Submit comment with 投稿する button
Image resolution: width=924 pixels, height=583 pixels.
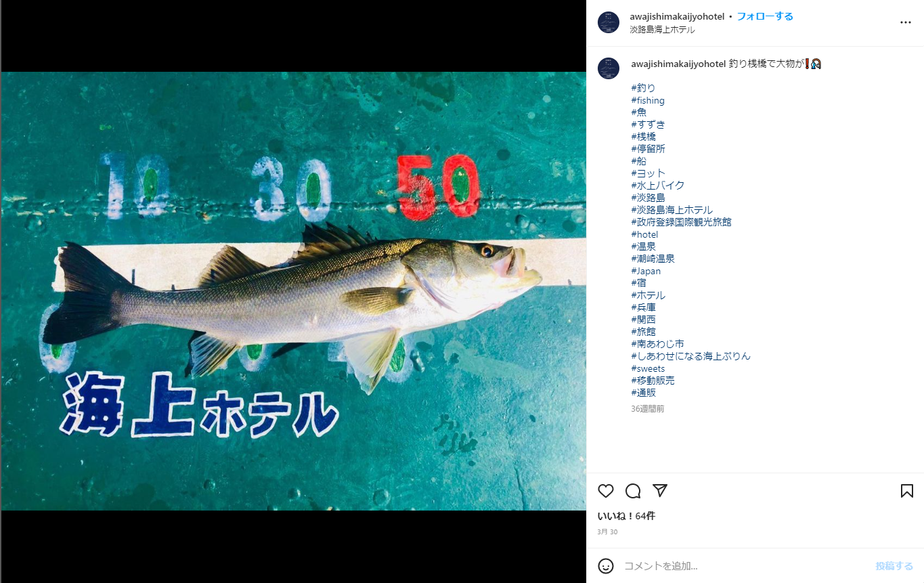coord(894,566)
